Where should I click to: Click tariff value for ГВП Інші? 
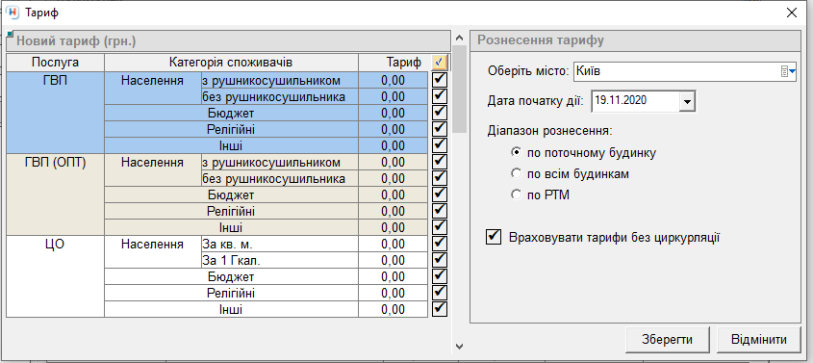393,145
